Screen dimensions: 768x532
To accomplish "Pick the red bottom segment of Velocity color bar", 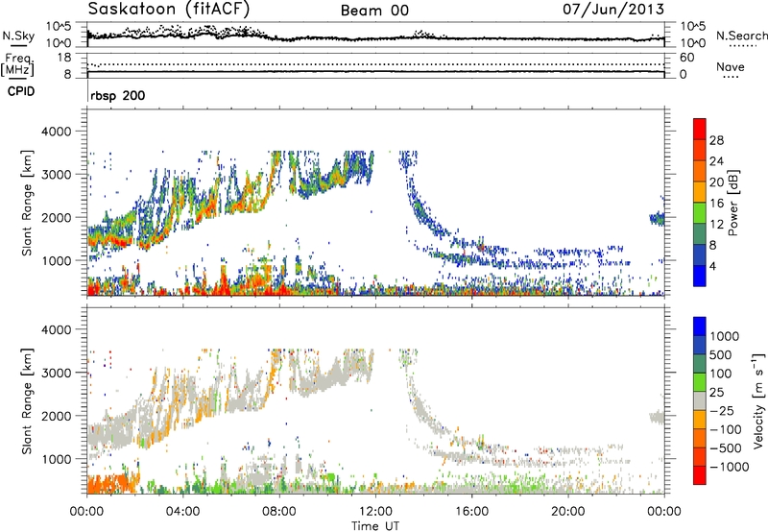I will (x=700, y=475).
